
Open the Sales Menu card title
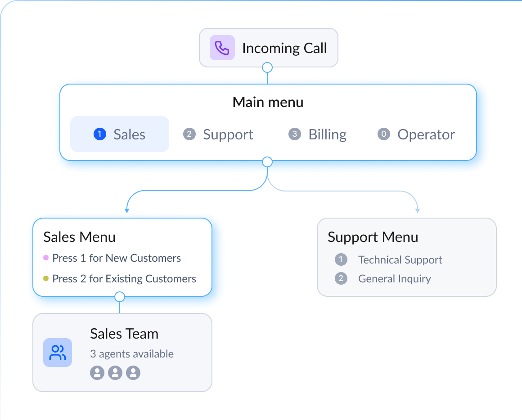coord(80,237)
